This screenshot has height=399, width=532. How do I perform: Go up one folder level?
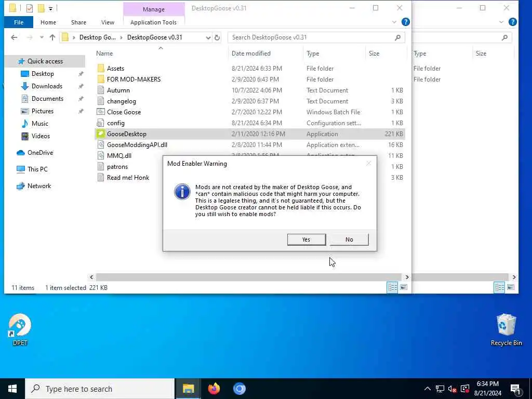(x=52, y=37)
